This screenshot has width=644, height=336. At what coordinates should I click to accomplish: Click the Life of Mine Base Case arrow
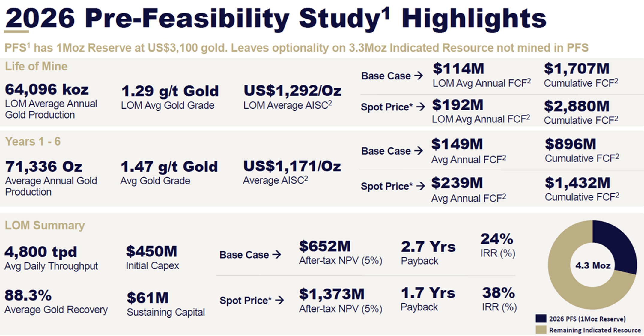tap(419, 76)
